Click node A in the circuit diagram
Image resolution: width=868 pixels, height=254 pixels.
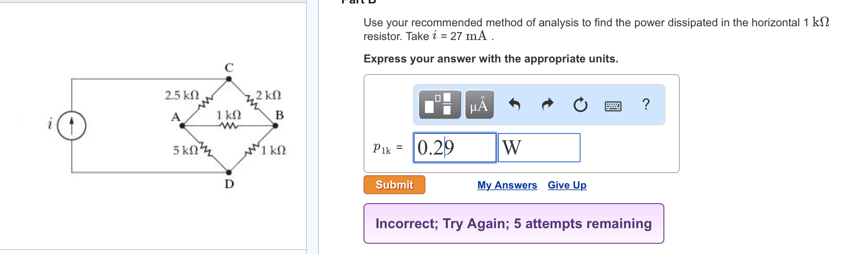(x=182, y=126)
